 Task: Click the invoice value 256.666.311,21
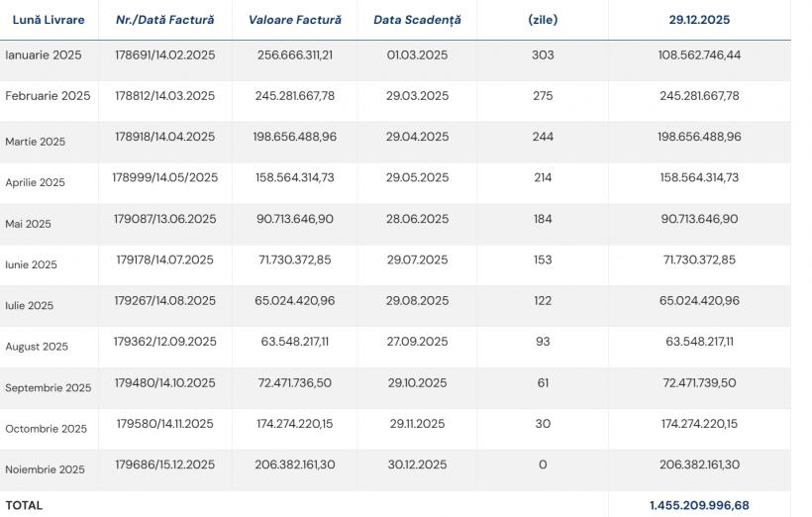pos(294,54)
